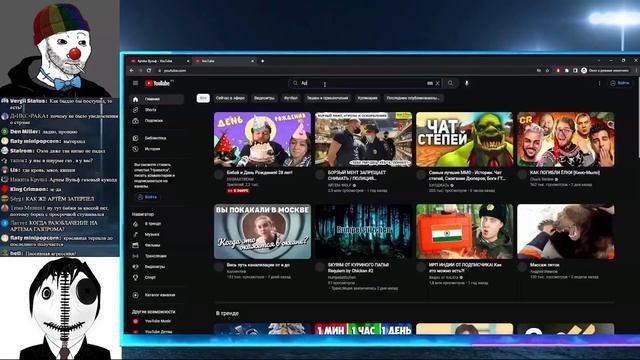Open Трансляции in the Навигатор section

pyautogui.click(x=157, y=256)
